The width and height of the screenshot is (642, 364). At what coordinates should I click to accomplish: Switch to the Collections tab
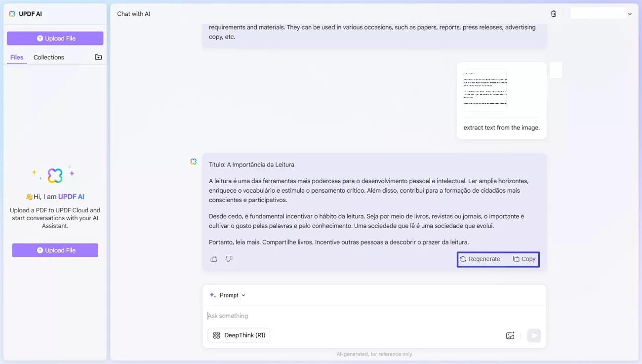49,57
